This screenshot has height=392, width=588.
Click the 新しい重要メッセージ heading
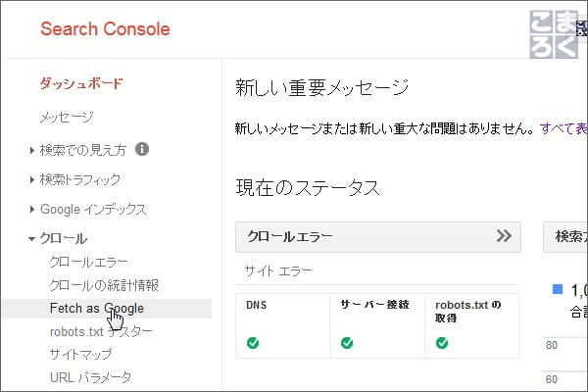pyautogui.click(x=321, y=88)
